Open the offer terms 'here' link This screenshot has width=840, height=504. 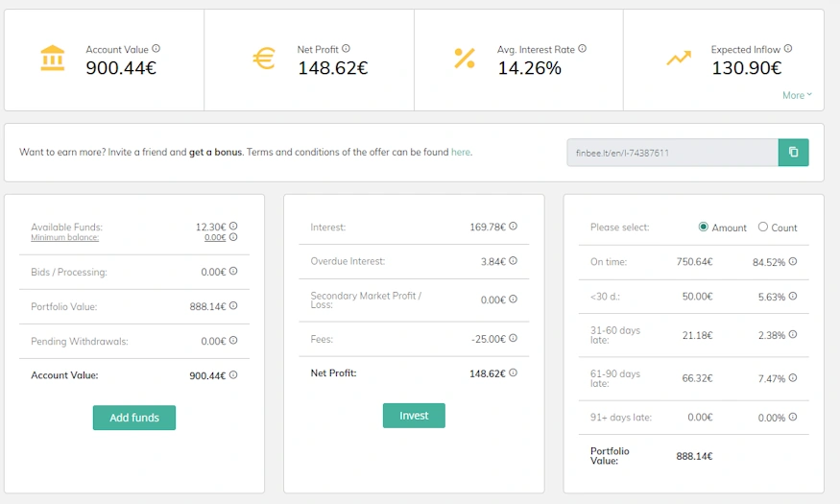click(460, 152)
